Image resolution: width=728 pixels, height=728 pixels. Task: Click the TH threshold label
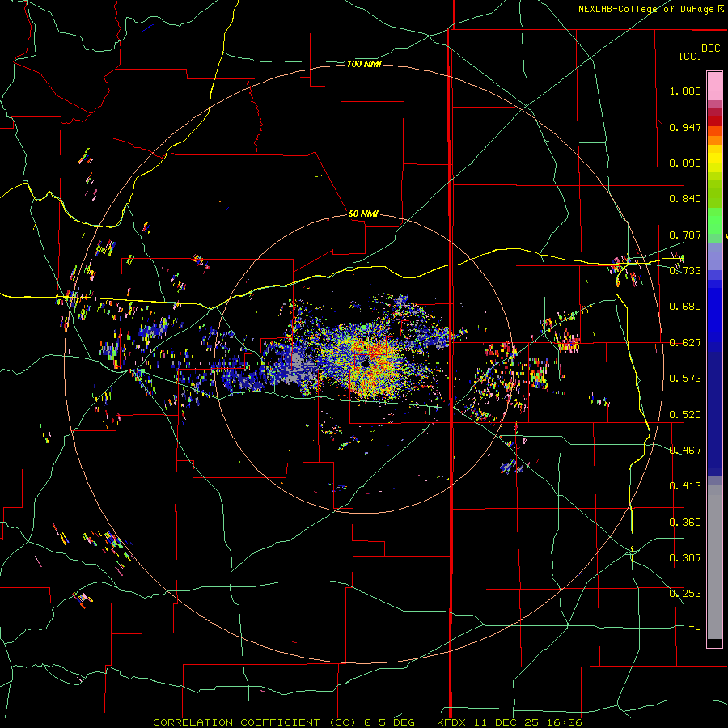695,630
